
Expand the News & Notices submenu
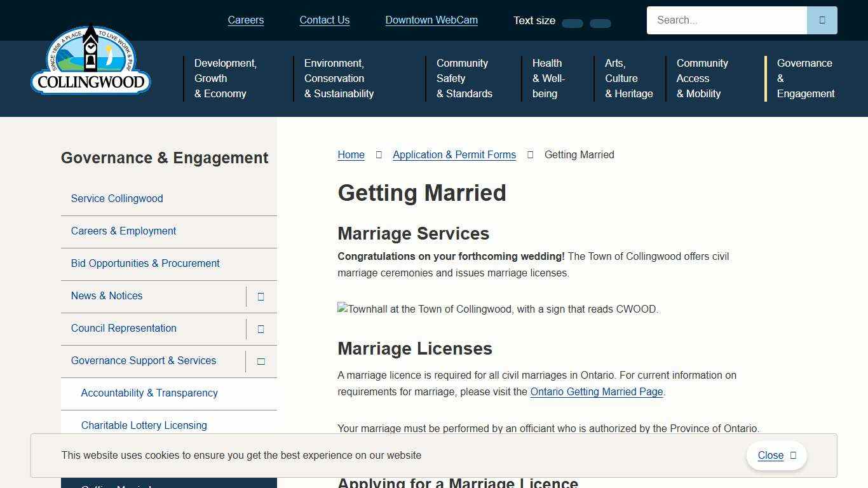click(x=261, y=296)
